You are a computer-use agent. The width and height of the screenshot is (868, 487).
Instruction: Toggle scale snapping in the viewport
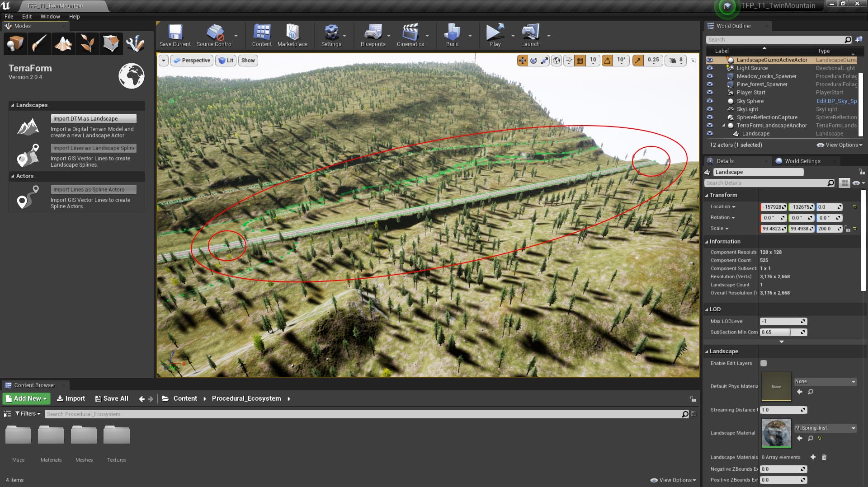click(x=637, y=61)
